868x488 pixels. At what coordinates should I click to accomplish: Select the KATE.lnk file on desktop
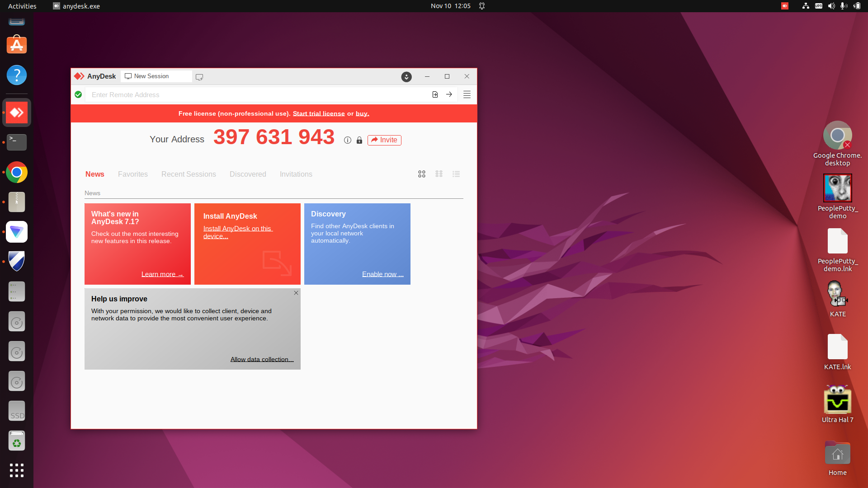[x=838, y=352]
